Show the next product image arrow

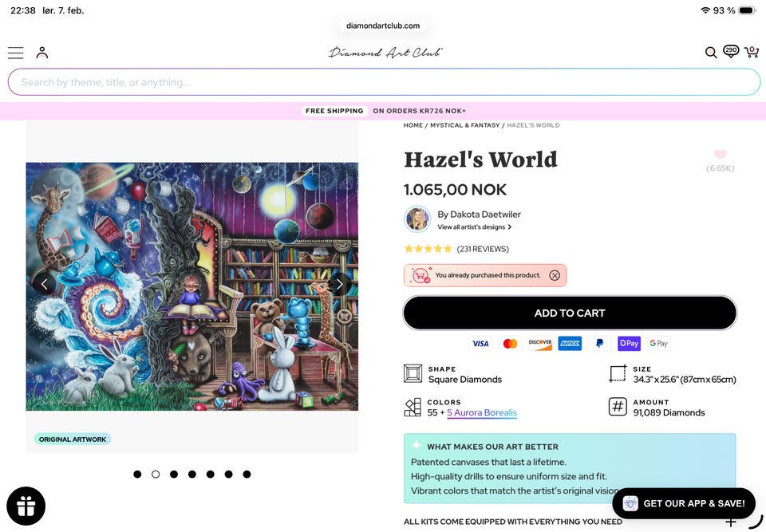[x=340, y=284]
